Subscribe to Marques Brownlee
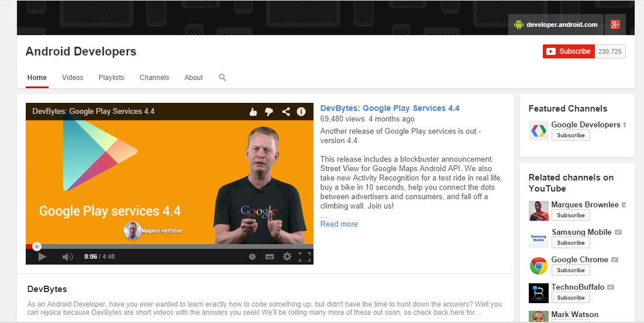The width and height of the screenshot is (644, 323). tap(570, 215)
